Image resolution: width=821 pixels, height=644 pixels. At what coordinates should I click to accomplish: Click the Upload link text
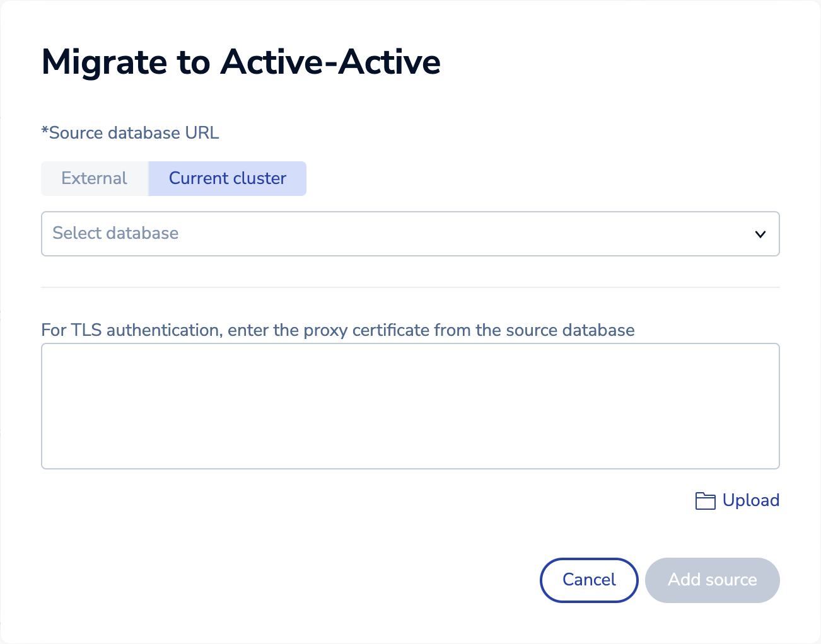pos(750,500)
